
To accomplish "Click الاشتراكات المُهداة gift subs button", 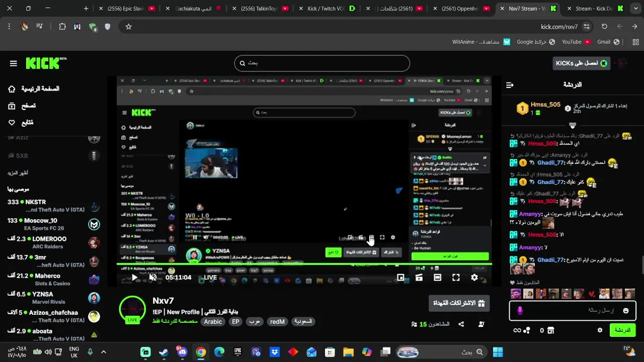I will click(458, 303).
